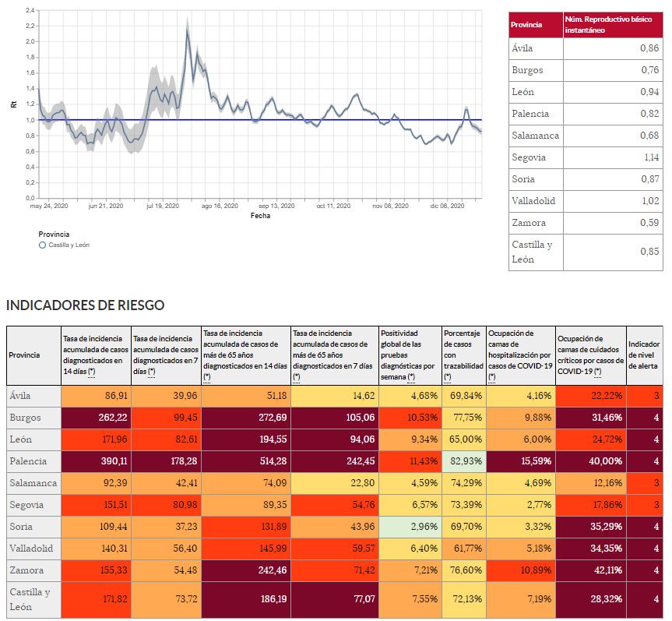672x621 pixels.
Task: Click the Indicador de nivel de alerta header
Action: (x=644, y=355)
